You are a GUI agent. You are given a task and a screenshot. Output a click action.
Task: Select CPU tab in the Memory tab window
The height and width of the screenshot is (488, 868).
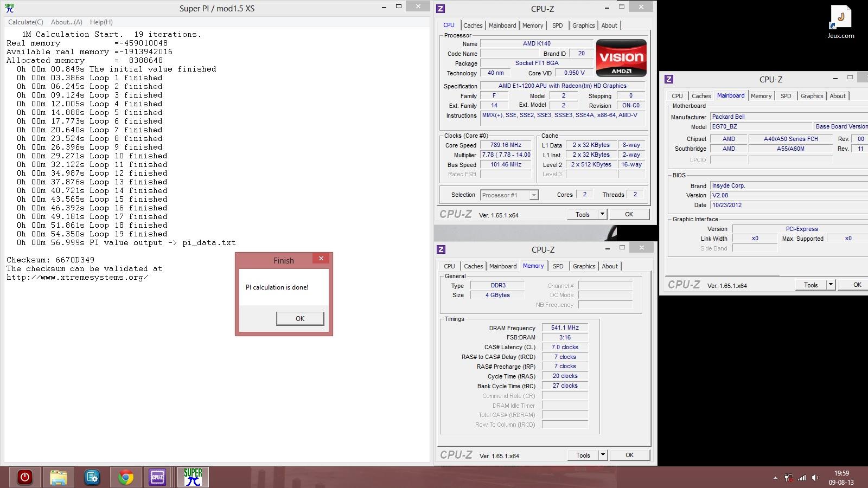coord(449,266)
